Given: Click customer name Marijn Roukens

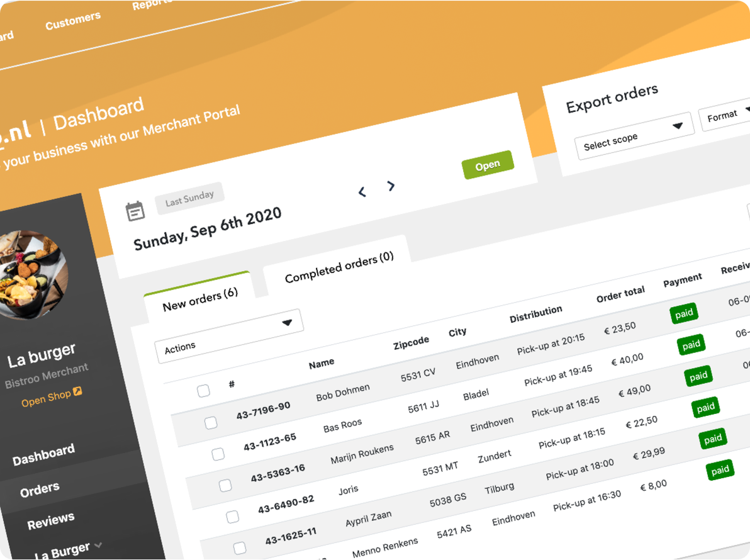Looking at the screenshot, I should point(362,454).
